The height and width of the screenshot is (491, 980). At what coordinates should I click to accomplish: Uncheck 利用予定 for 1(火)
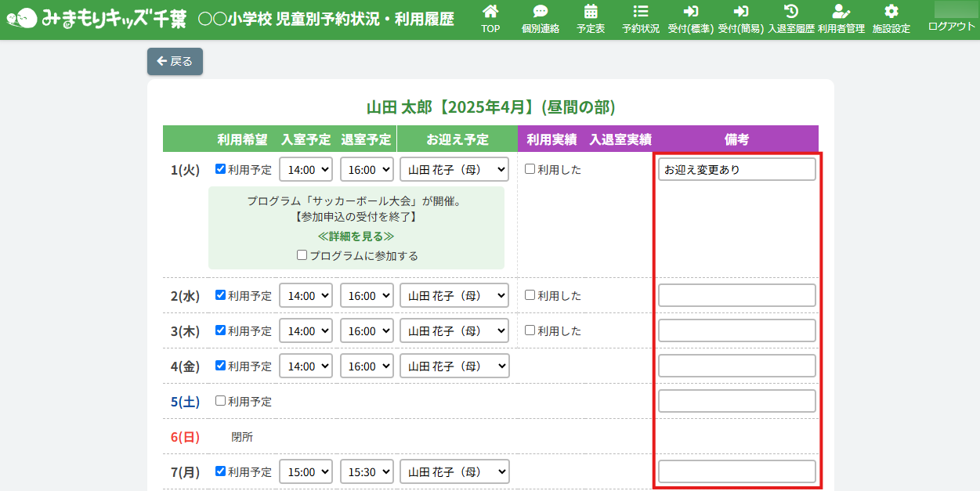coord(221,169)
